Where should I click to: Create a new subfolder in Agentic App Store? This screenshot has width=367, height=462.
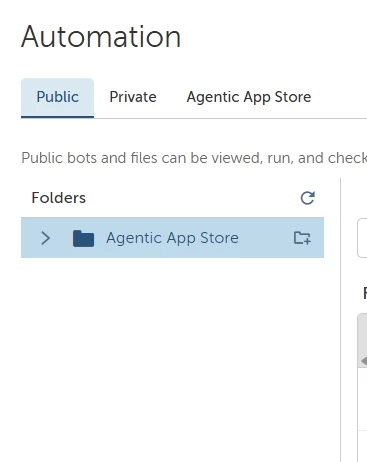(x=302, y=238)
